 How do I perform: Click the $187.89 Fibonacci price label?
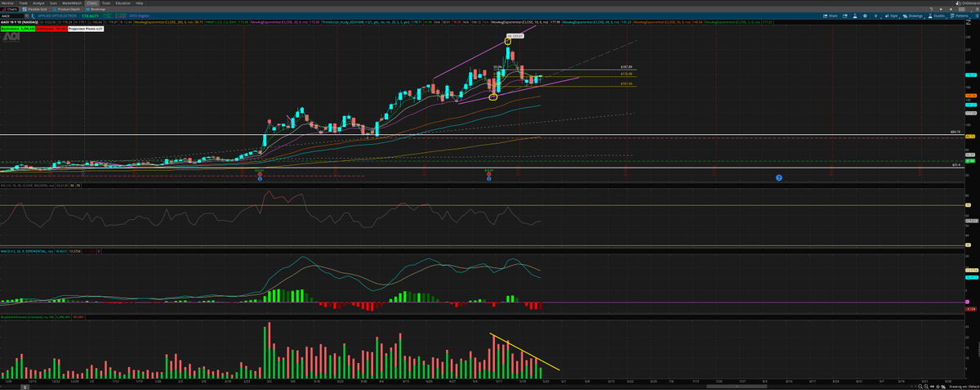tap(626, 67)
